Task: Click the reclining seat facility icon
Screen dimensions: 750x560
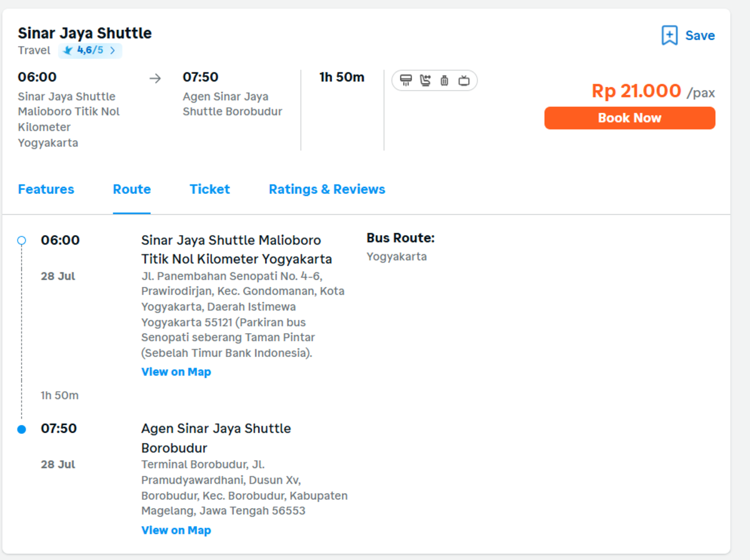Action: pos(425,80)
